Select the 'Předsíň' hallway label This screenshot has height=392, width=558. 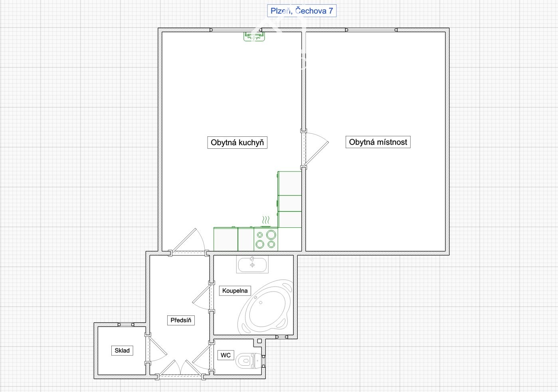(x=180, y=320)
